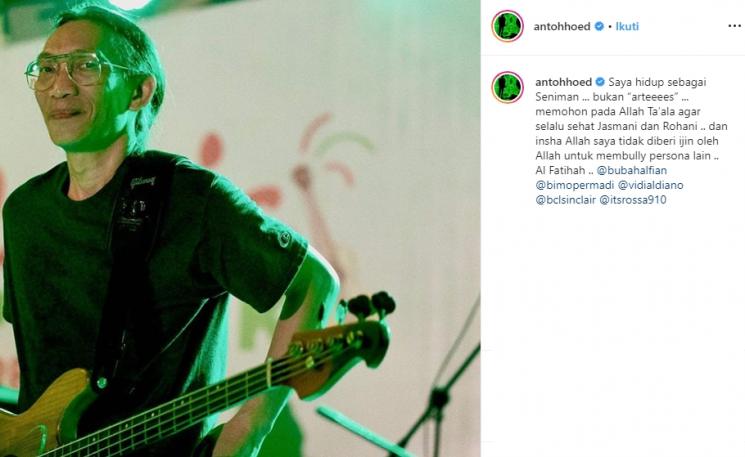The image size is (745, 457).
Task: Open the antohhoed username in the caption
Action: (x=564, y=82)
